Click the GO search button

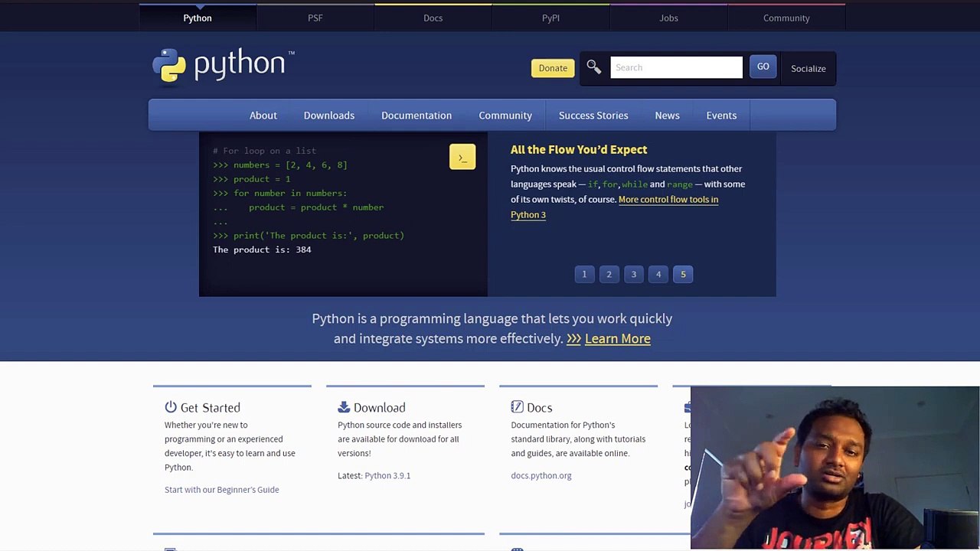click(763, 67)
